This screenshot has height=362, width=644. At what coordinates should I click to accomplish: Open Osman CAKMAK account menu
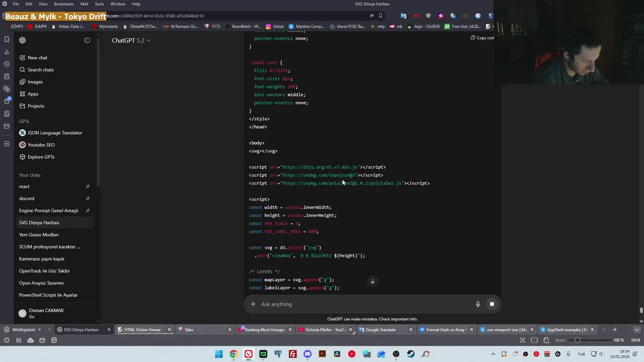(55, 313)
